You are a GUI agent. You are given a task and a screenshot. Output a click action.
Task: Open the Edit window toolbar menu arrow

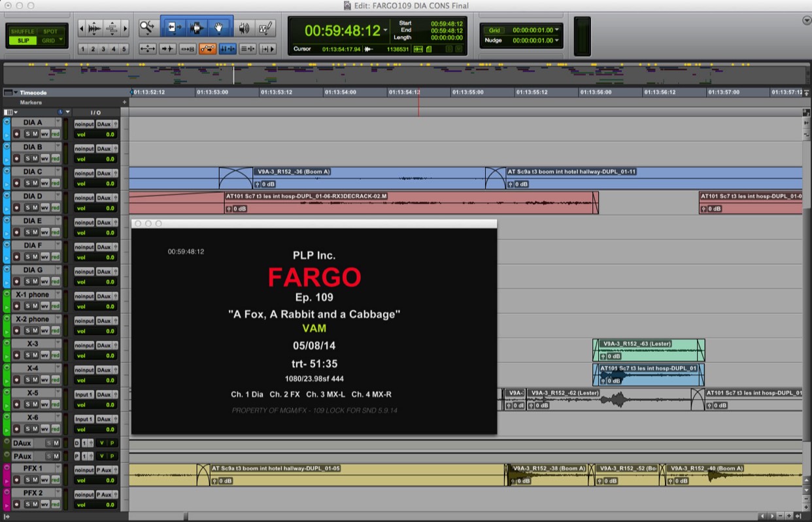tap(806, 20)
